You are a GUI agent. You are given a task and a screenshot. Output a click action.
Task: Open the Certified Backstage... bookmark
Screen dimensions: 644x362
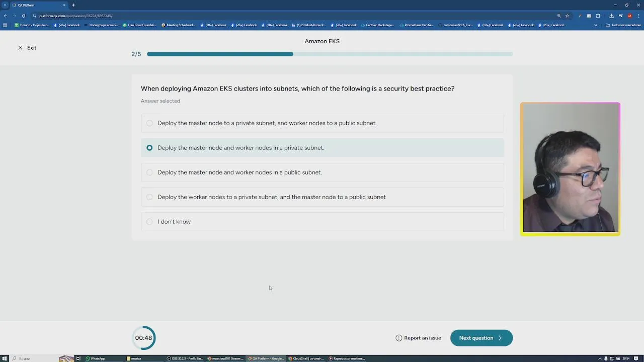377,25
